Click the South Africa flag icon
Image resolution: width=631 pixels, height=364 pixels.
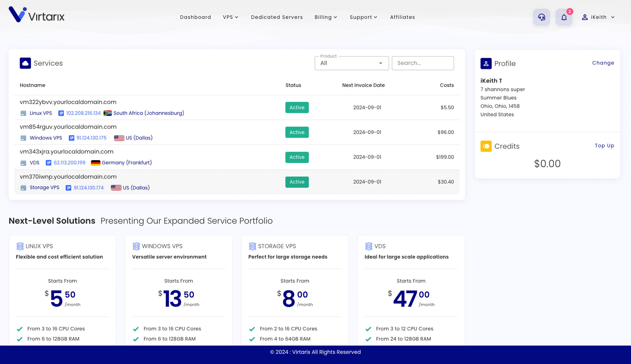[x=107, y=113]
